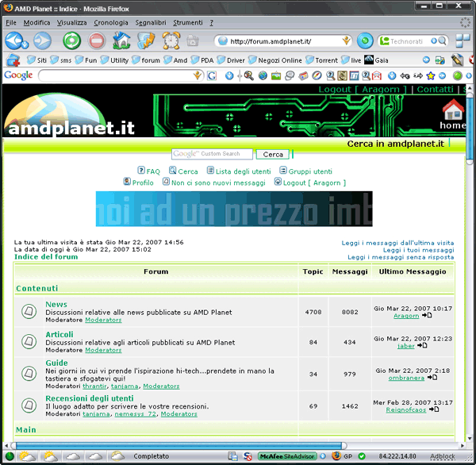Click moderator nemesys_72 link
The image size is (476, 465).
click(135, 414)
